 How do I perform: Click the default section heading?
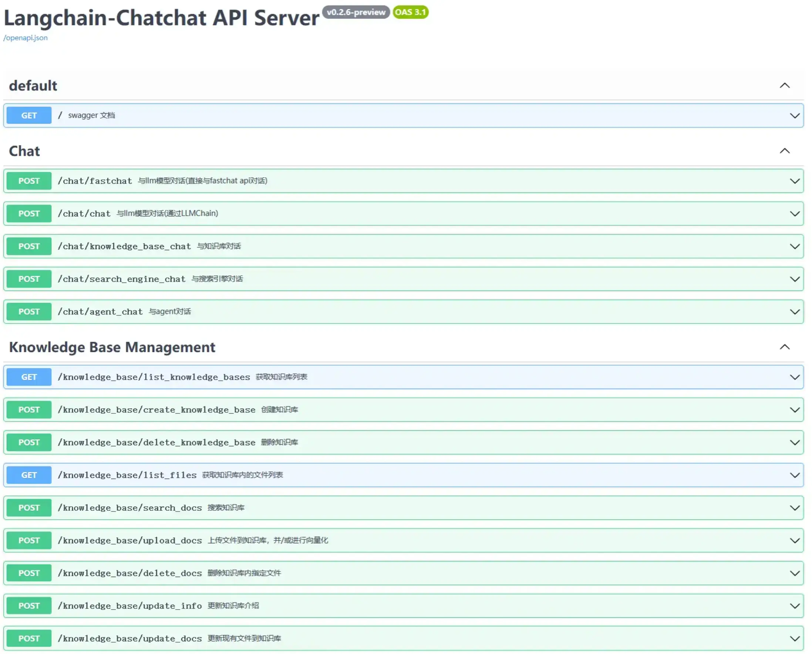[x=33, y=85]
